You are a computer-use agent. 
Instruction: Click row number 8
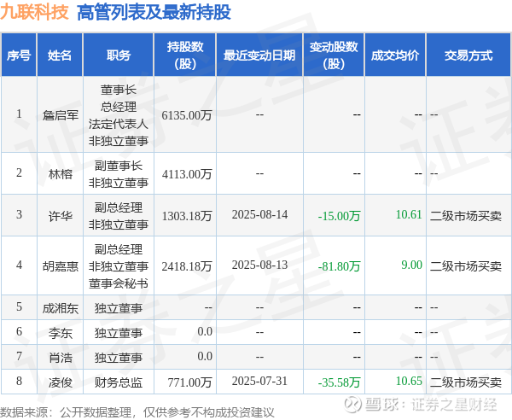19,381
